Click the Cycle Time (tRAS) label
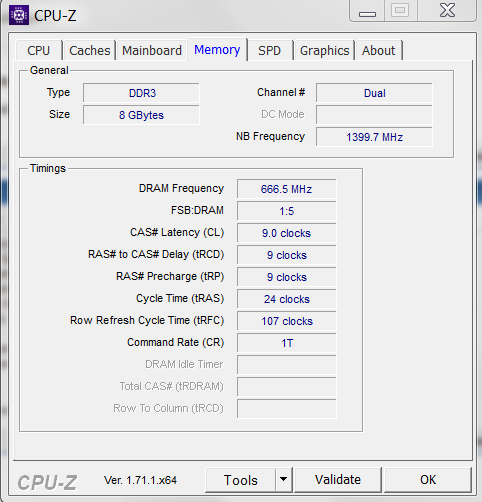Screen dimensions: 482x502 [x=180, y=298]
